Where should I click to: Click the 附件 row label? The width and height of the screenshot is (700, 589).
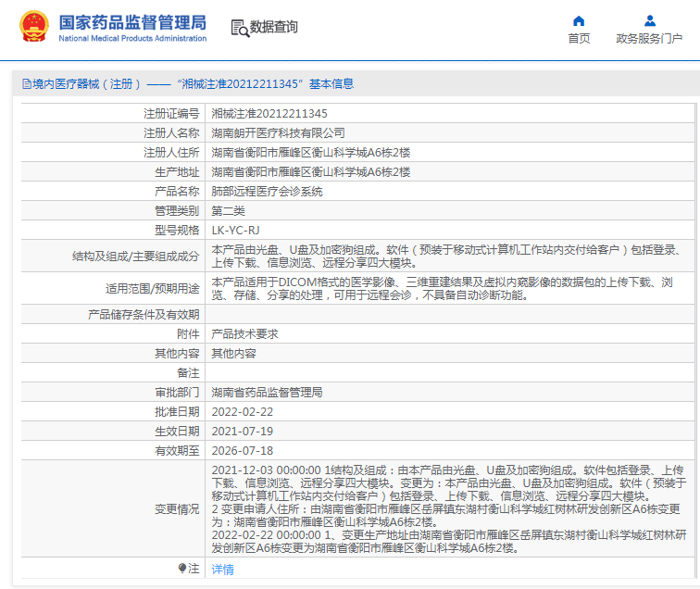(188, 334)
